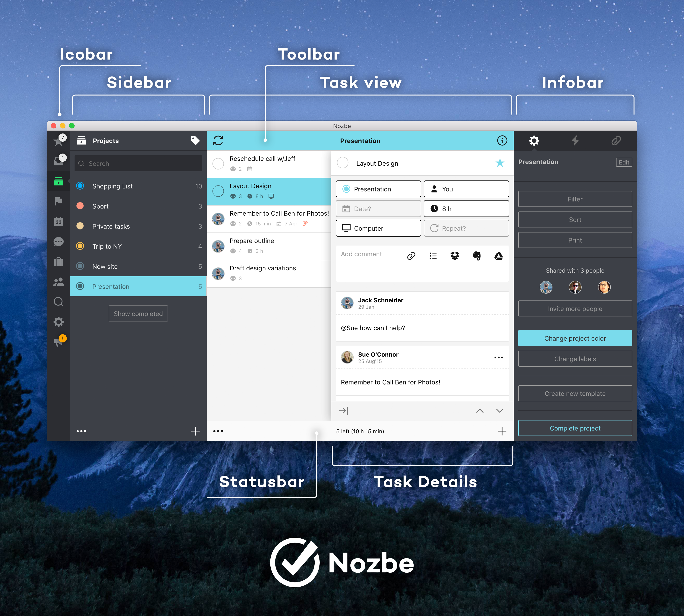Click the Complete project button in infobar
The height and width of the screenshot is (616, 684).
tap(574, 428)
